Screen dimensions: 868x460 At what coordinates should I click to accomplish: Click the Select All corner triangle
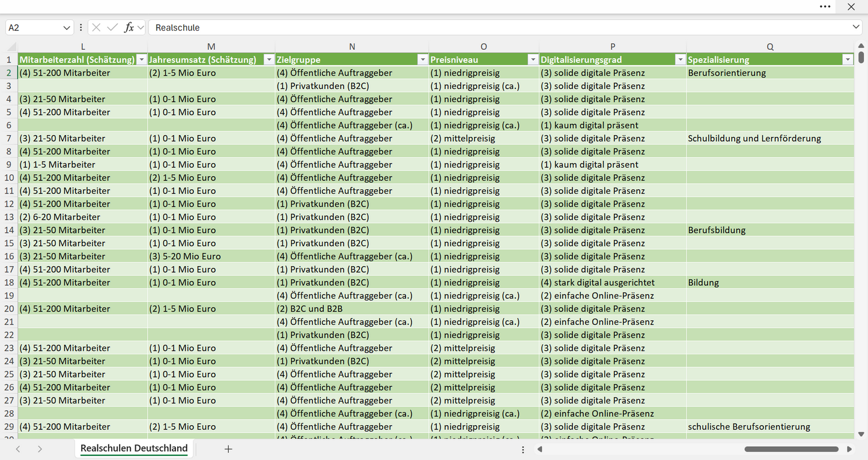point(11,47)
